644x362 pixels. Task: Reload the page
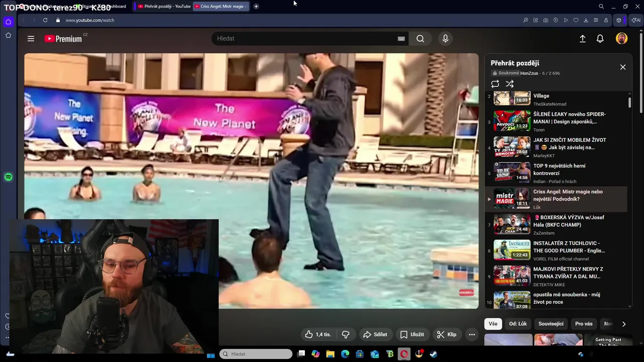(45, 20)
